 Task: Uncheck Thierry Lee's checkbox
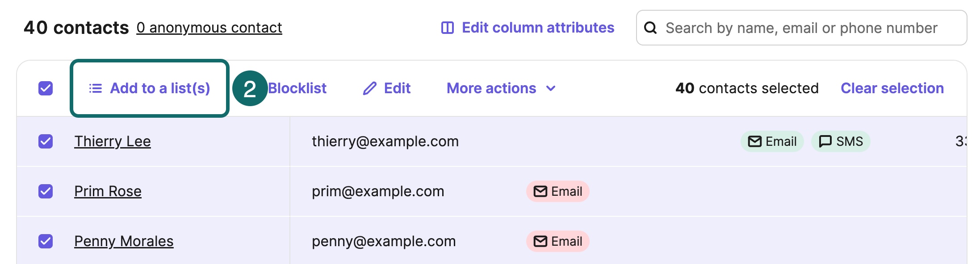46,141
